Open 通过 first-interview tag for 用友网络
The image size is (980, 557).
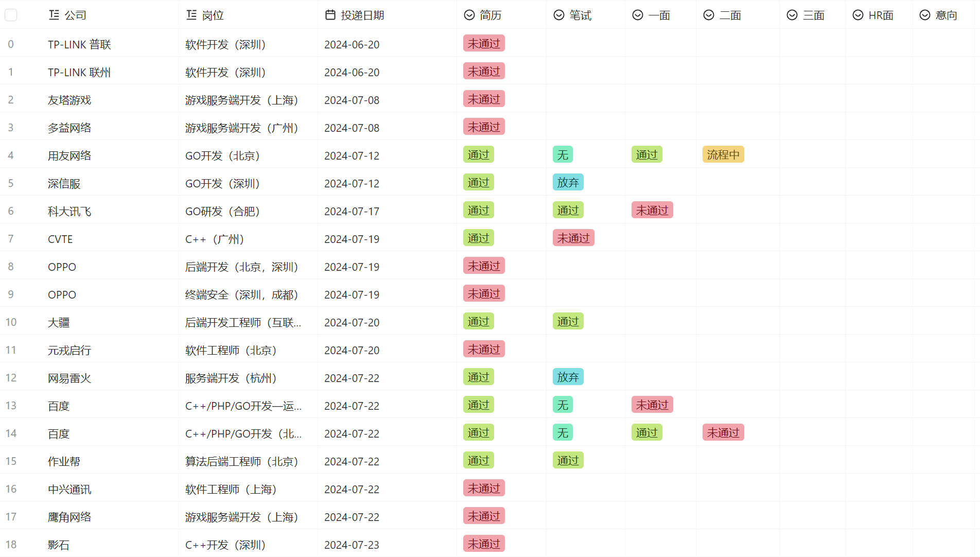click(x=647, y=154)
